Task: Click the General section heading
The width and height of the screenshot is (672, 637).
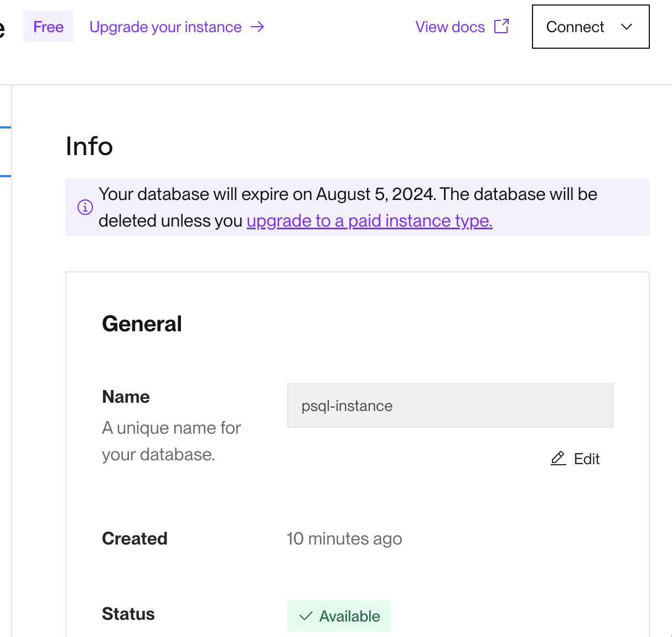Action: coord(142,323)
